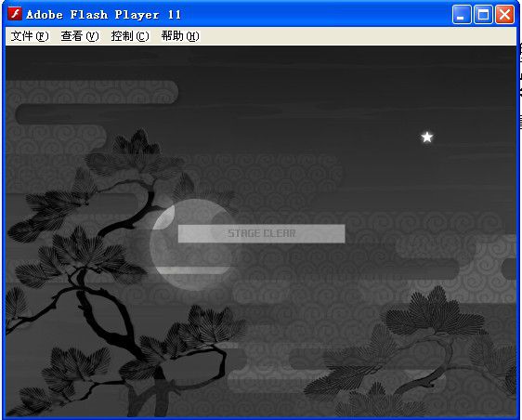Maximize the Adobe Flash Player window
The image size is (522, 420).
click(x=483, y=15)
